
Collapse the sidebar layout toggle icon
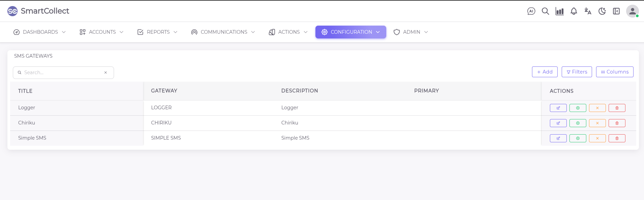[616, 11]
